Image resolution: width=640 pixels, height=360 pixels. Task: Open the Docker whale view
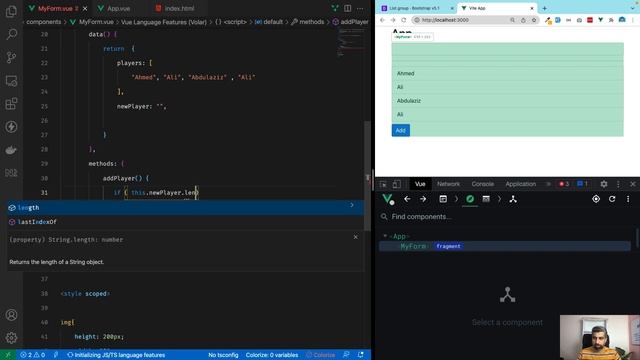tap(11, 150)
